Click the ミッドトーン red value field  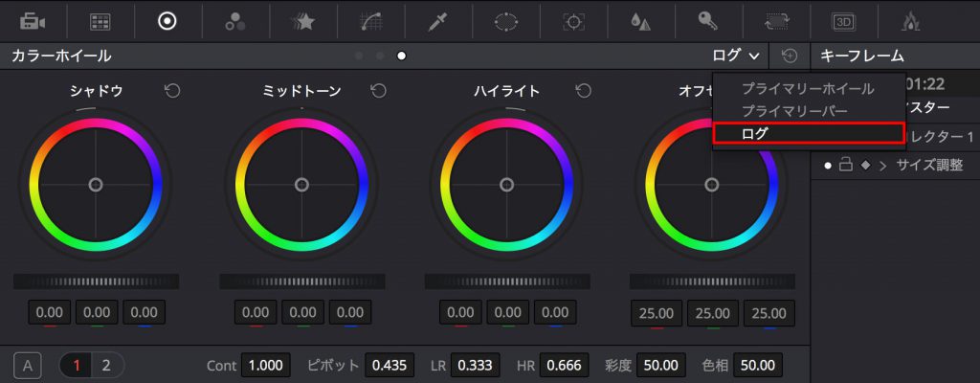point(255,312)
